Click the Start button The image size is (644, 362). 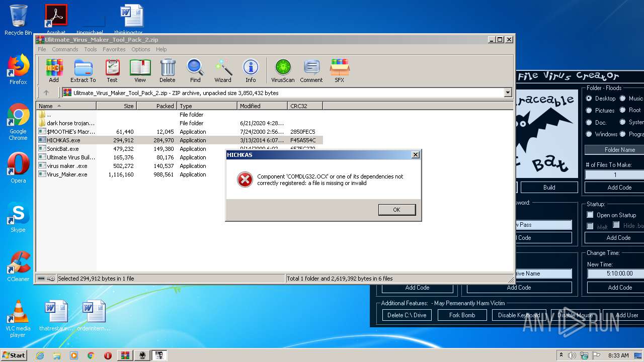coord(14,355)
